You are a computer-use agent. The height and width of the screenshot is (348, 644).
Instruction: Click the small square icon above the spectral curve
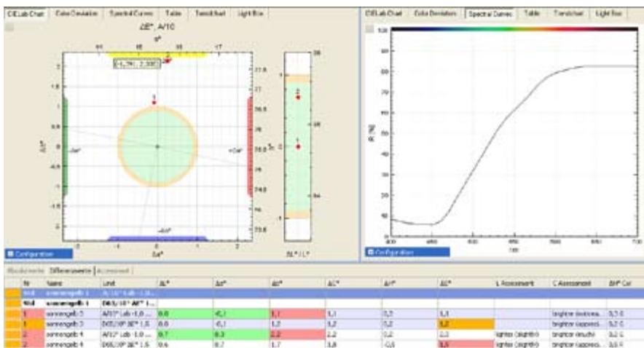coord(369,28)
